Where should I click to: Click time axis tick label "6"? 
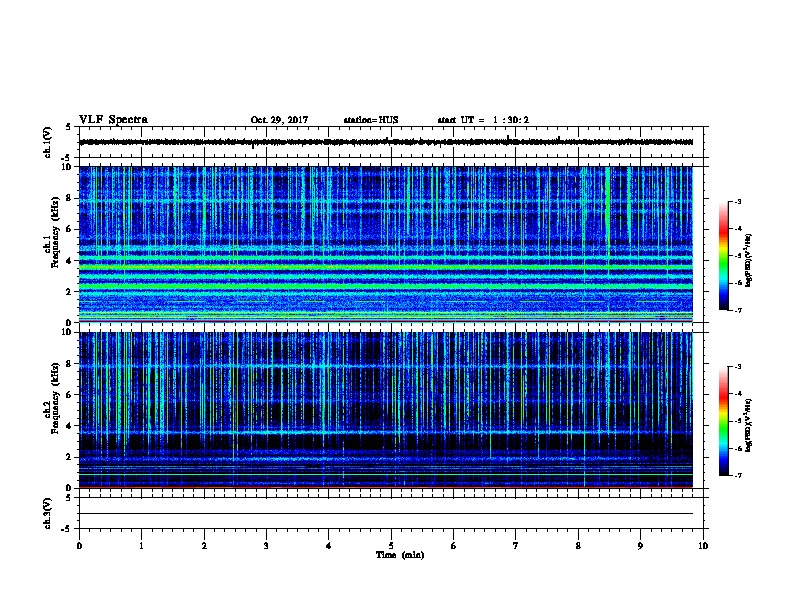pyautogui.click(x=454, y=545)
